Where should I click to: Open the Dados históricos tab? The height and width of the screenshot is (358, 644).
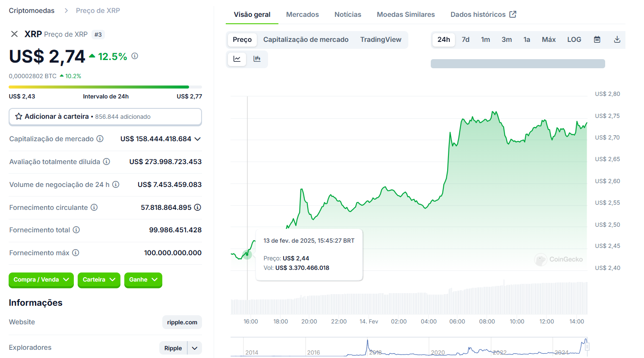tap(483, 14)
